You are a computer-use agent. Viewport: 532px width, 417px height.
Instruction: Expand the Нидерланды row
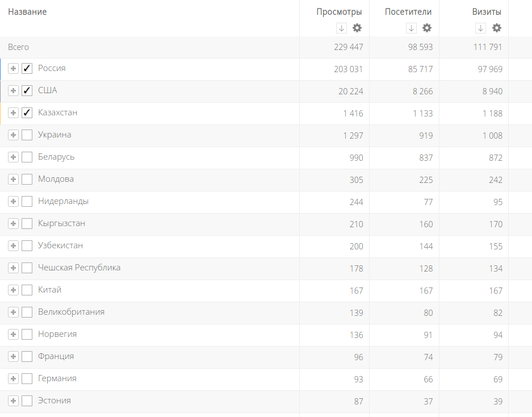(14, 202)
